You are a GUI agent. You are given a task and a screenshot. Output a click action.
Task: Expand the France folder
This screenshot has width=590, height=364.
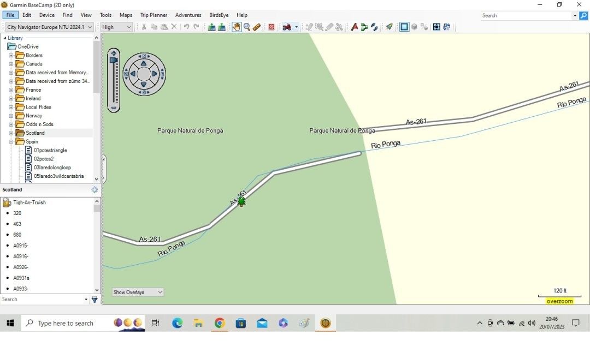coord(11,90)
